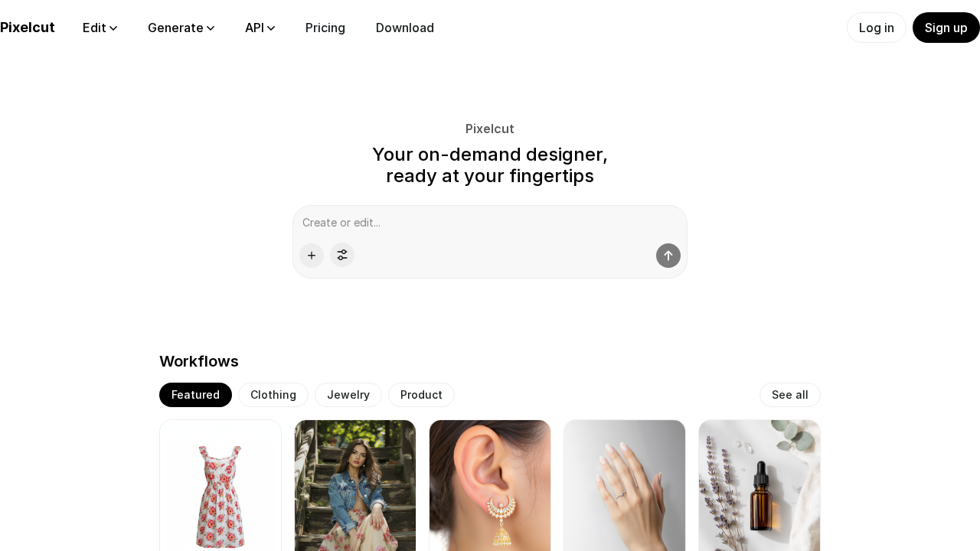Expand the Edit menu dropdown
Image resolution: width=980 pixels, height=551 pixels.
click(100, 28)
